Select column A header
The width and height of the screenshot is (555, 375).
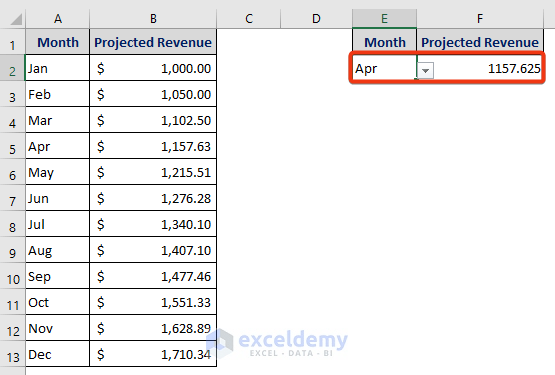[58, 18]
